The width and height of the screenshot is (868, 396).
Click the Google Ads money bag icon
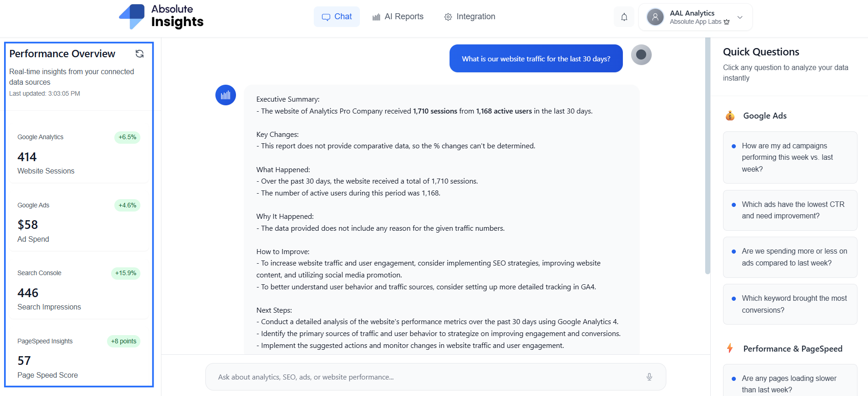pos(730,116)
